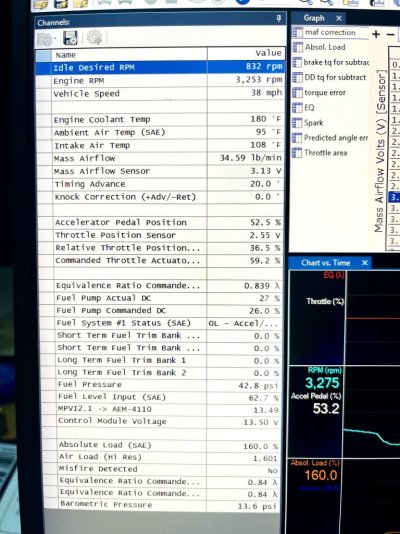Click the 0.839 λ Equivalence Ratio value
Viewport: 400px width, 534px height.
tap(262, 286)
